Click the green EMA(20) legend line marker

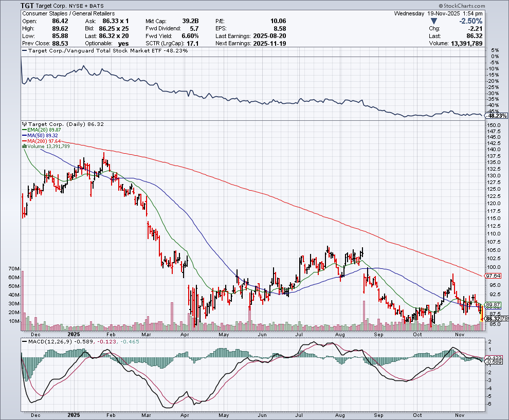24,130
